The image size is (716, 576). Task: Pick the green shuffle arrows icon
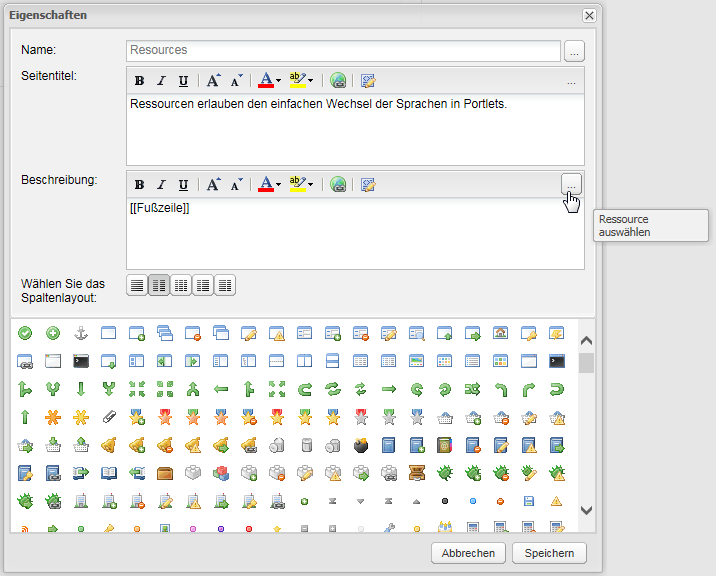pyautogui.click(x=473, y=389)
